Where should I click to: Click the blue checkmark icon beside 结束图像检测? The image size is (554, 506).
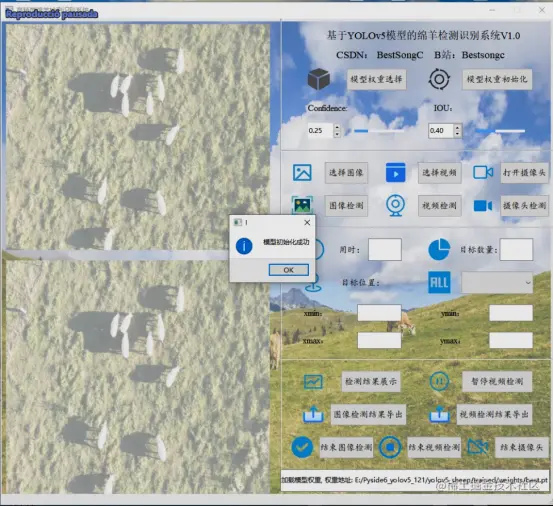[302, 447]
